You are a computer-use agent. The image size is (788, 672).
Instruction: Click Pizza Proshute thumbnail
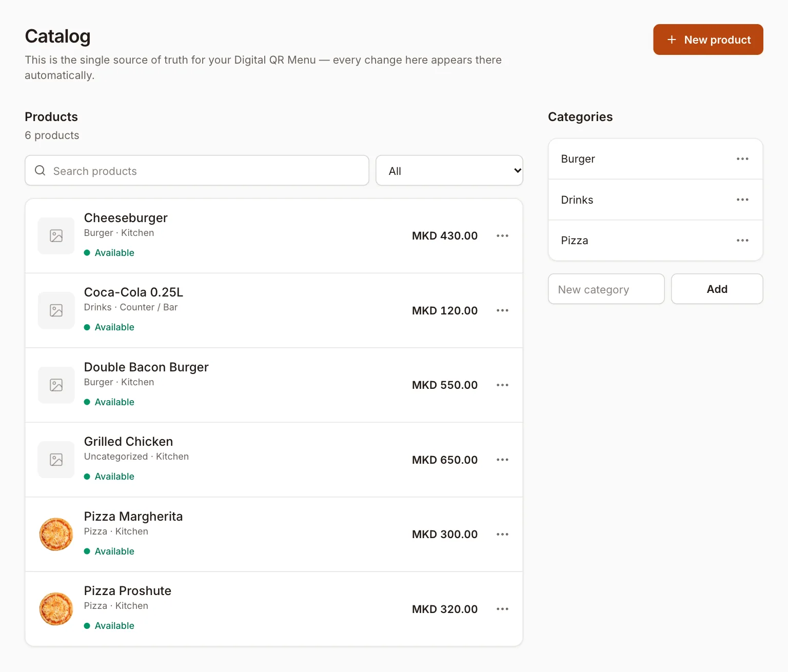56,609
